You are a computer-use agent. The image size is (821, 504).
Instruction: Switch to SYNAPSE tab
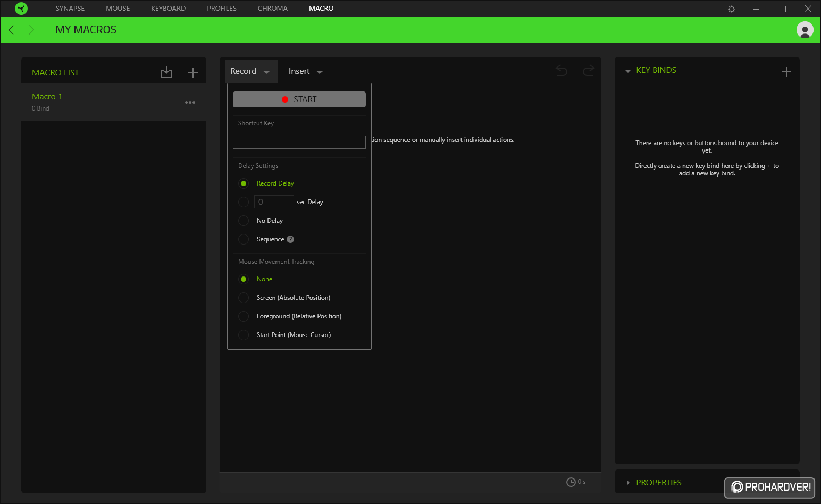click(70, 9)
